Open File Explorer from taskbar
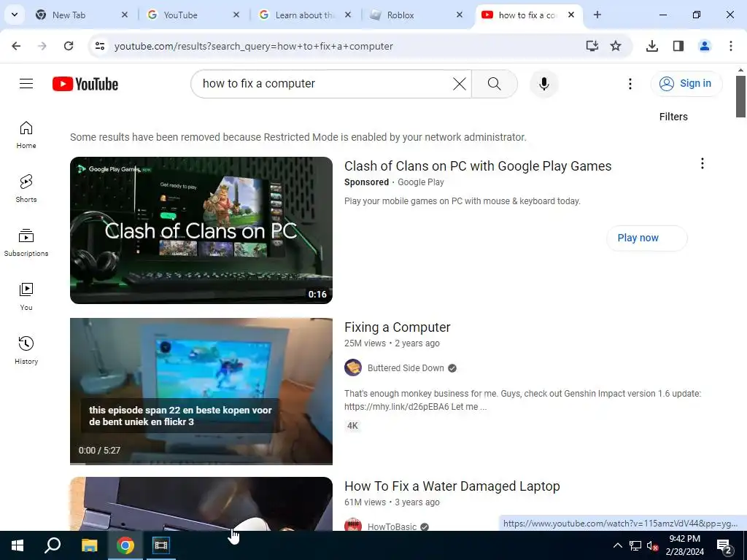Viewport: 747px width, 560px height. [x=89, y=545]
